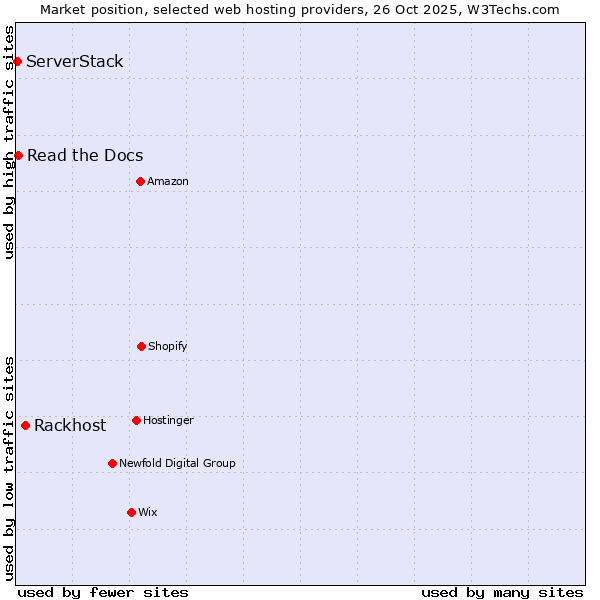Click the 'used by many sites' axis label
This screenshot has height=600, width=600.
(502, 592)
